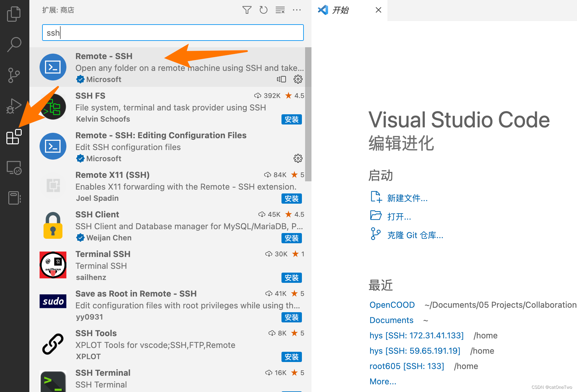Click the new file icon under 启动
577x392 pixels.
376,197
